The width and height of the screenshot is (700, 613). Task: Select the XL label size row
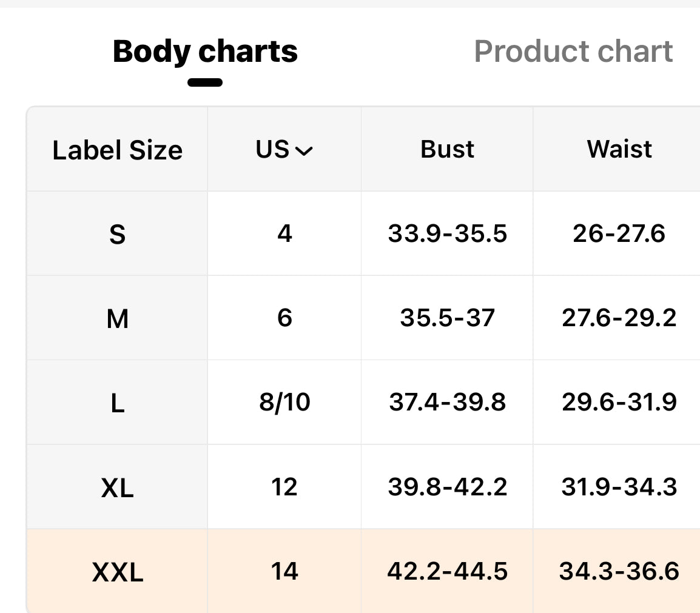pos(117,487)
